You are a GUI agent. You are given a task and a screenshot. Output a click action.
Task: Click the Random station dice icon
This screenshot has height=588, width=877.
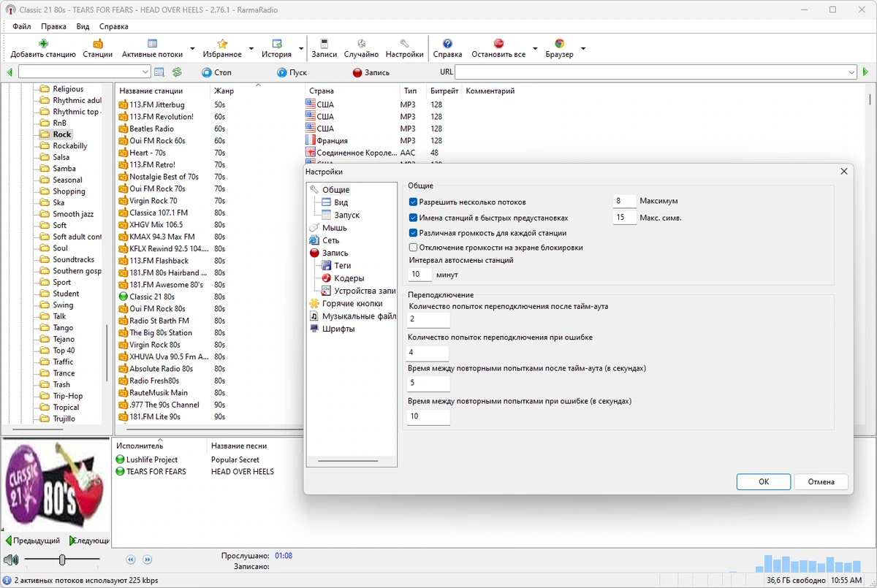361,44
